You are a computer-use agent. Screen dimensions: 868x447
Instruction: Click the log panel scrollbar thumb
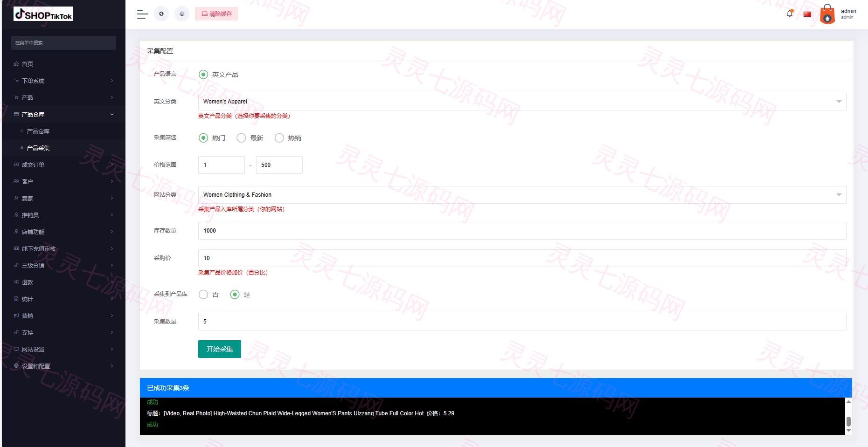point(848,421)
